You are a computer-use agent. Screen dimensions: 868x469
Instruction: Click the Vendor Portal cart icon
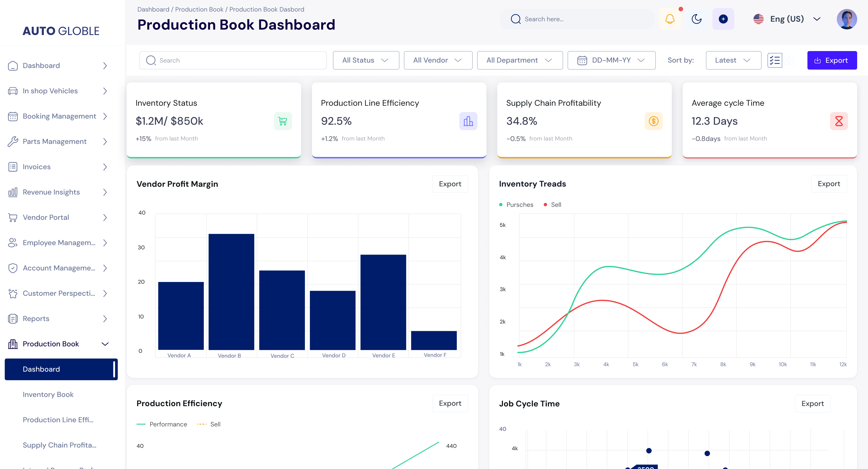[x=13, y=218]
